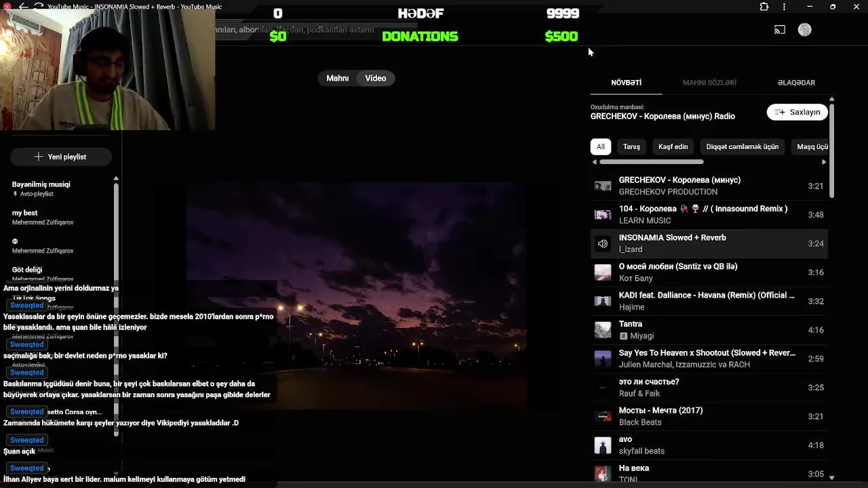Click the YouTube Music app logo
Viewport: 868px width, 488px height.
7,7
